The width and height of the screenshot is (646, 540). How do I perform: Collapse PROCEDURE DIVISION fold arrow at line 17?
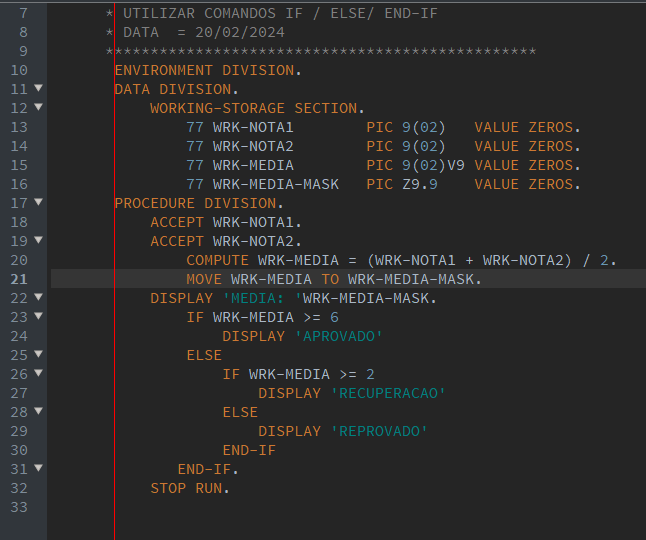(x=38, y=202)
